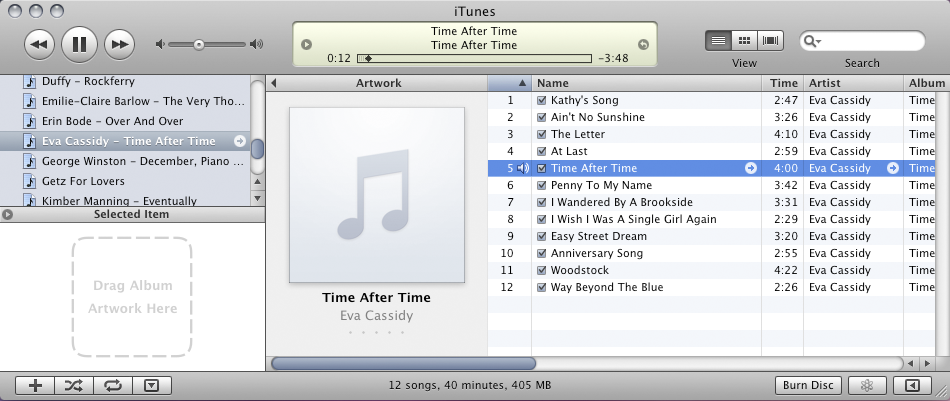Sort tracks by the Artist column
Screen dimensions: 950x401
(x=852, y=83)
